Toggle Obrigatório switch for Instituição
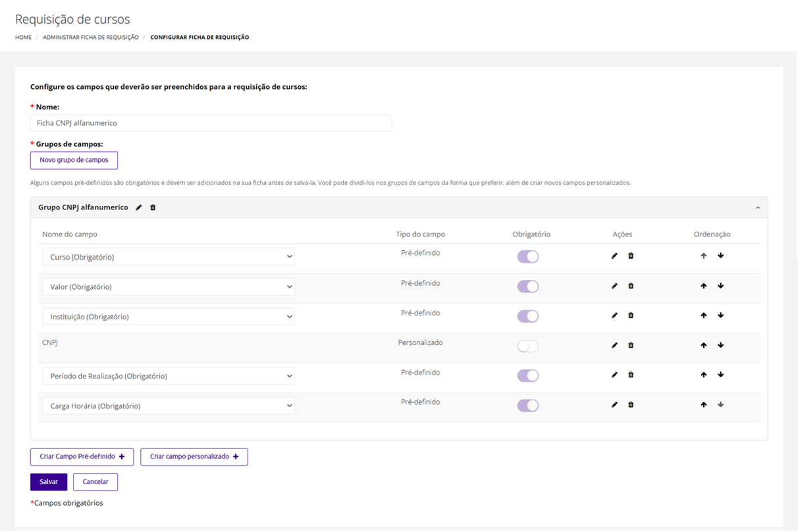798x532 pixels. point(528,316)
